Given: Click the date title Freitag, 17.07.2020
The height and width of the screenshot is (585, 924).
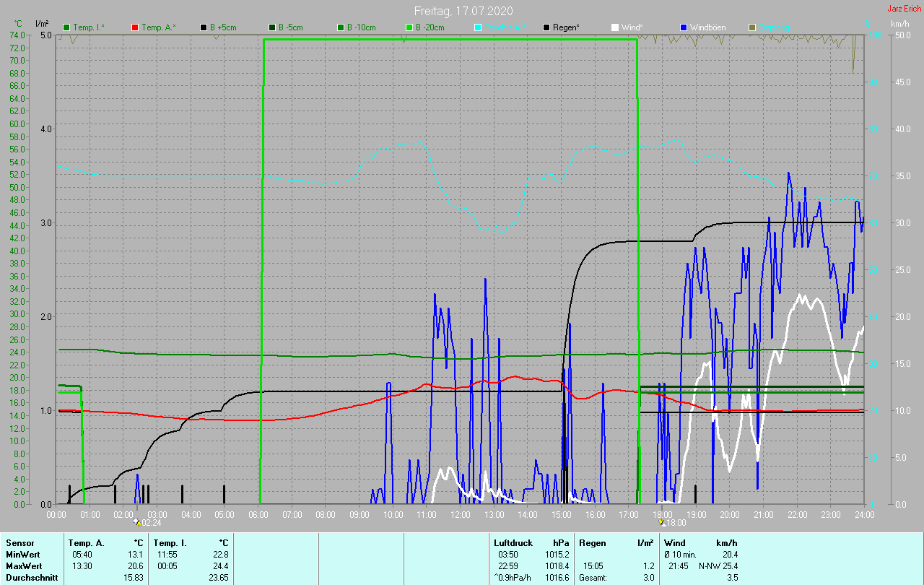Looking at the screenshot, I should click(x=462, y=11).
